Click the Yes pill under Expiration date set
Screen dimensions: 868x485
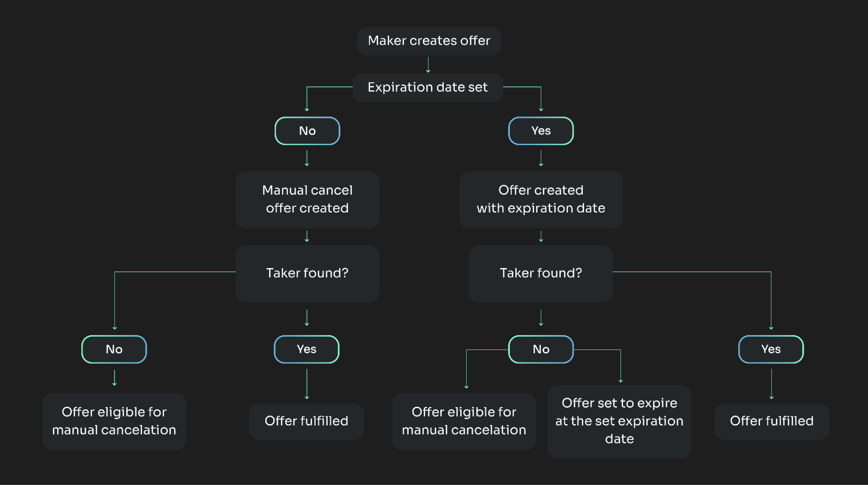541,131
